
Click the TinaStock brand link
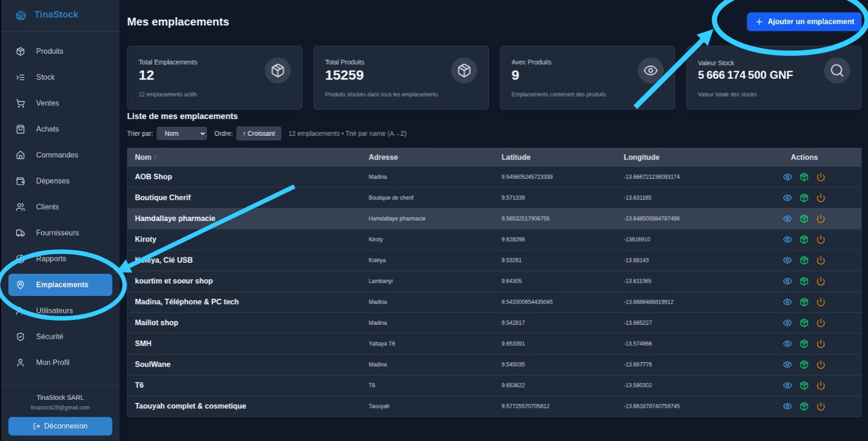point(56,15)
